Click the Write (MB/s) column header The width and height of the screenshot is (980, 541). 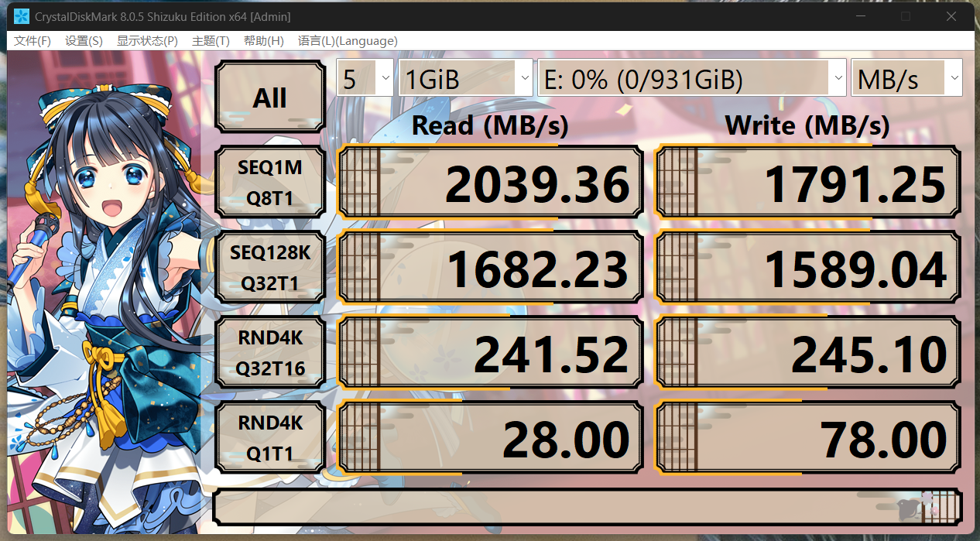[807, 125]
